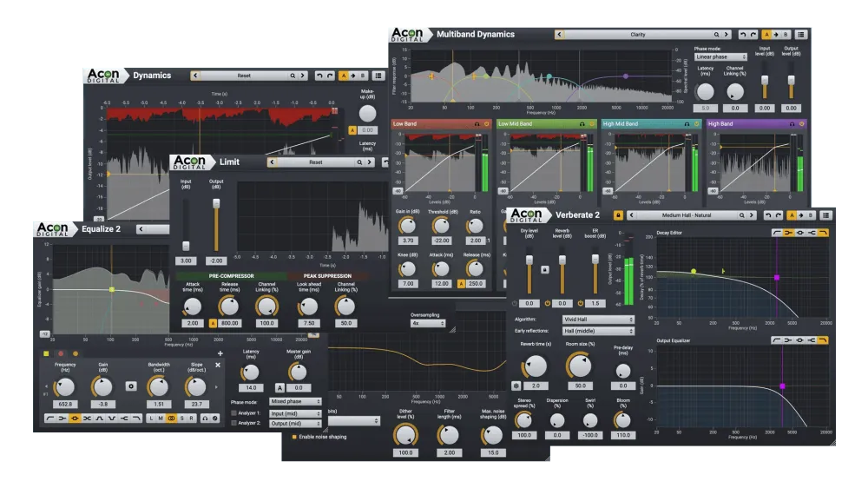Select Low Band header
Screen dimensions: 868x488
tap(441, 124)
